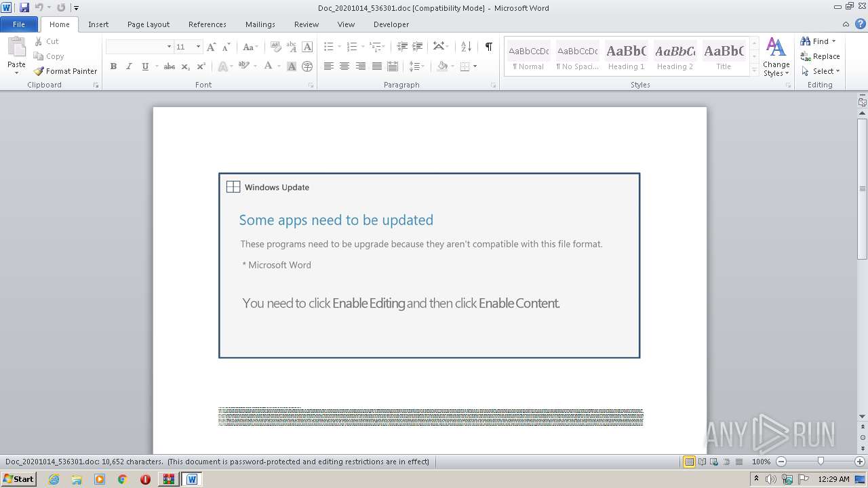Open the Font Color picker

click(271, 66)
